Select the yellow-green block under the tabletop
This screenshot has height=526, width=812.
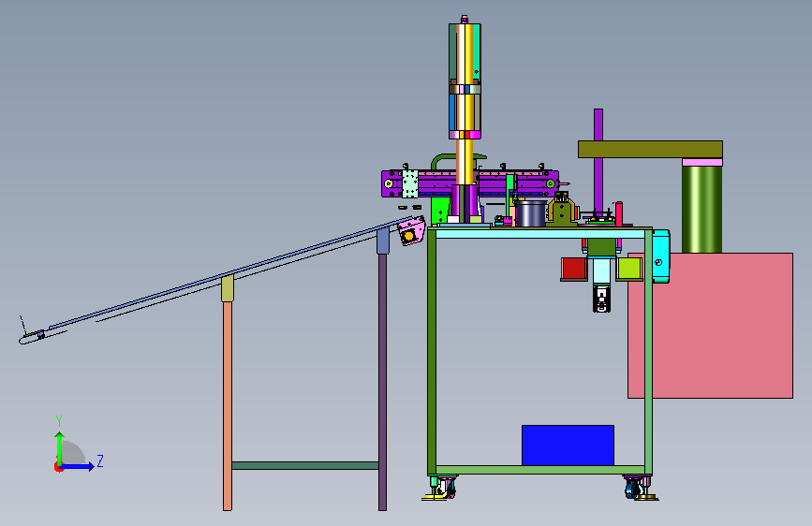point(629,269)
